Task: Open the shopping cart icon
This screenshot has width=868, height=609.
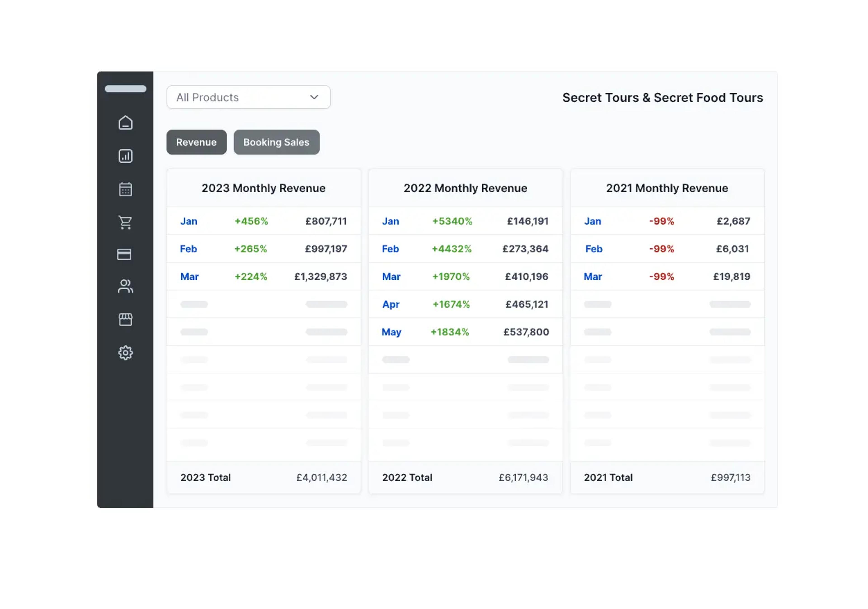Action: [x=125, y=222]
